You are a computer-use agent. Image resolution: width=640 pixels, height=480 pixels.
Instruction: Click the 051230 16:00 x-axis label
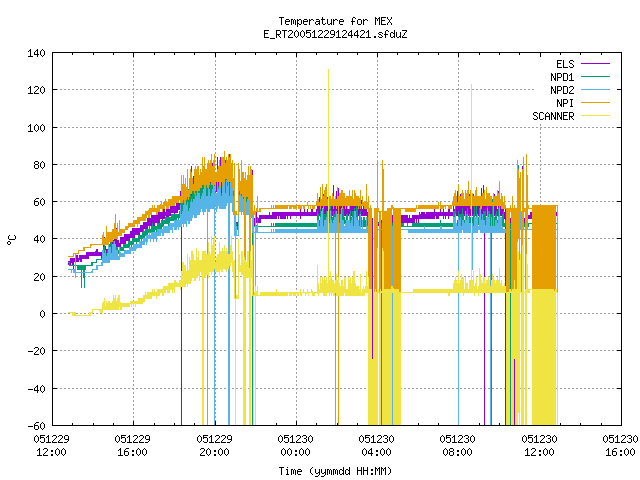620,445
